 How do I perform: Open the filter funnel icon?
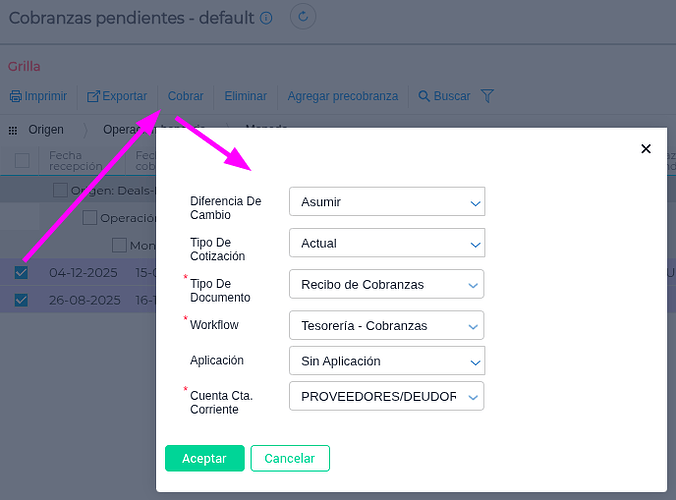tap(487, 97)
